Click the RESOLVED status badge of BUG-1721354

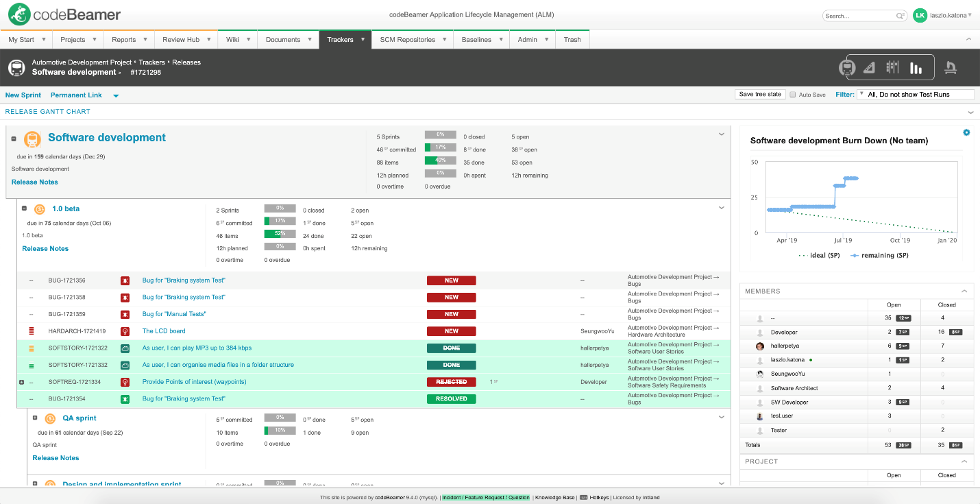[451, 399]
